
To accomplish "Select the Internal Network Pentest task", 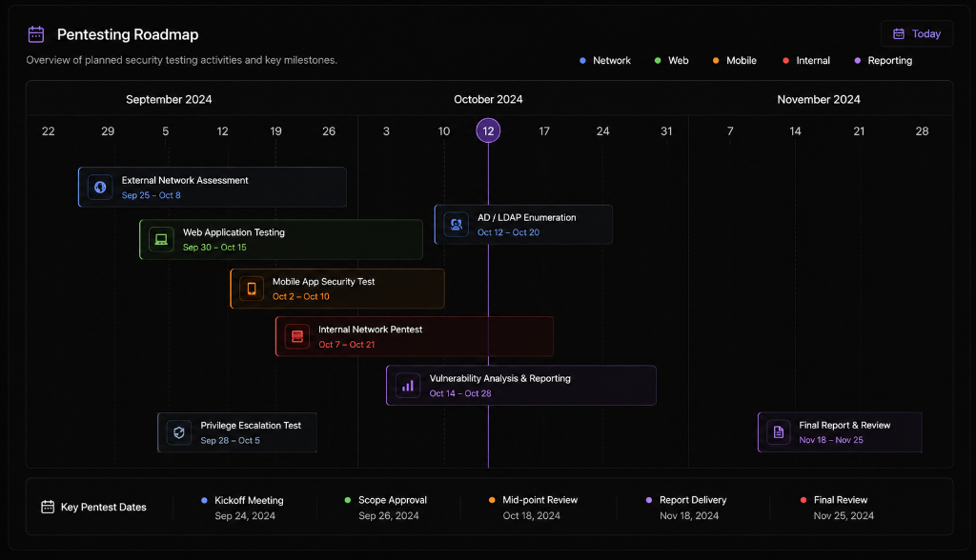I will (415, 336).
